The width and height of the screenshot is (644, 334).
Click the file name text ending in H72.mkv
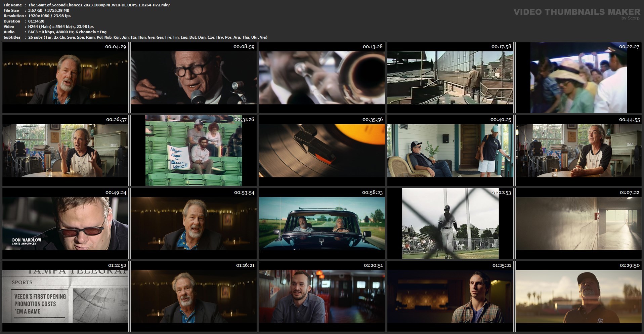click(x=99, y=5)
